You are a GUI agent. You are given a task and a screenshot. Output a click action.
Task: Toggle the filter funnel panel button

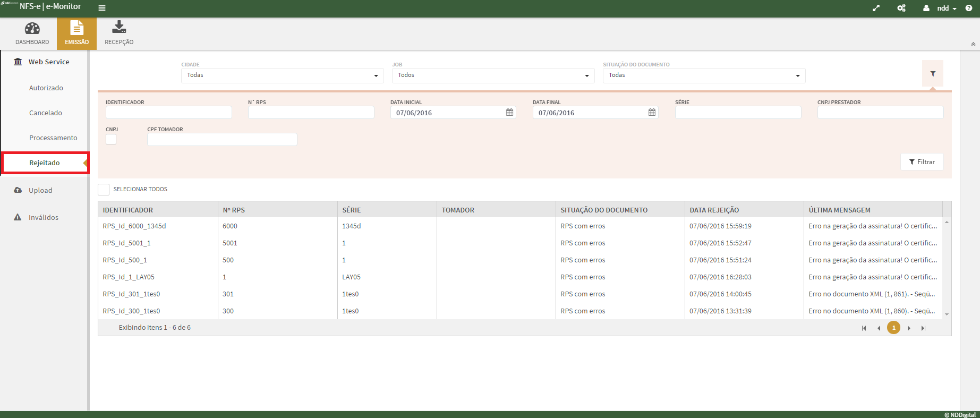pyautogui.click(x=932, y=74)
